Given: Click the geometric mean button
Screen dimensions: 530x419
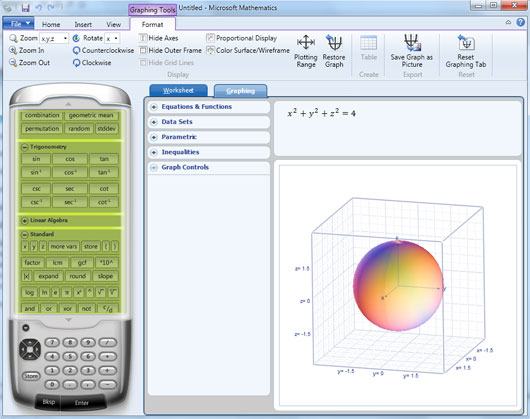Looking at the screenshot, I should point(91,115).
